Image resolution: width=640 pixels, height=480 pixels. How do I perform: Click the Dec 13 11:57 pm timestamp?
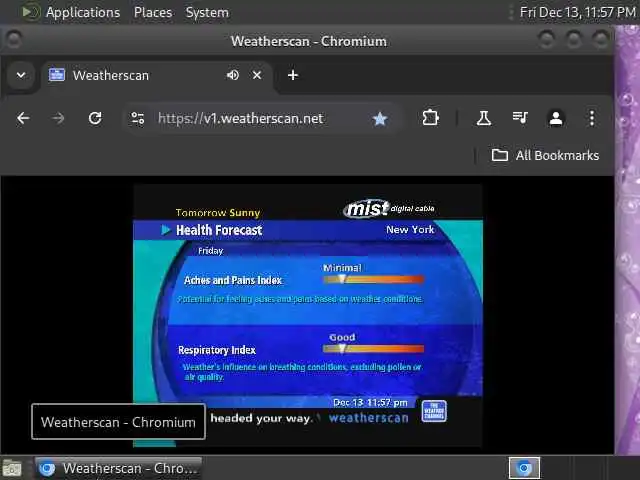pos(370,403)
